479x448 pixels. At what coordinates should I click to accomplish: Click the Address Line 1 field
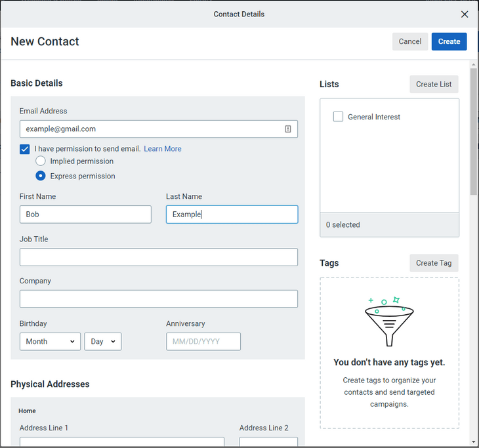[x=122, y=442]
